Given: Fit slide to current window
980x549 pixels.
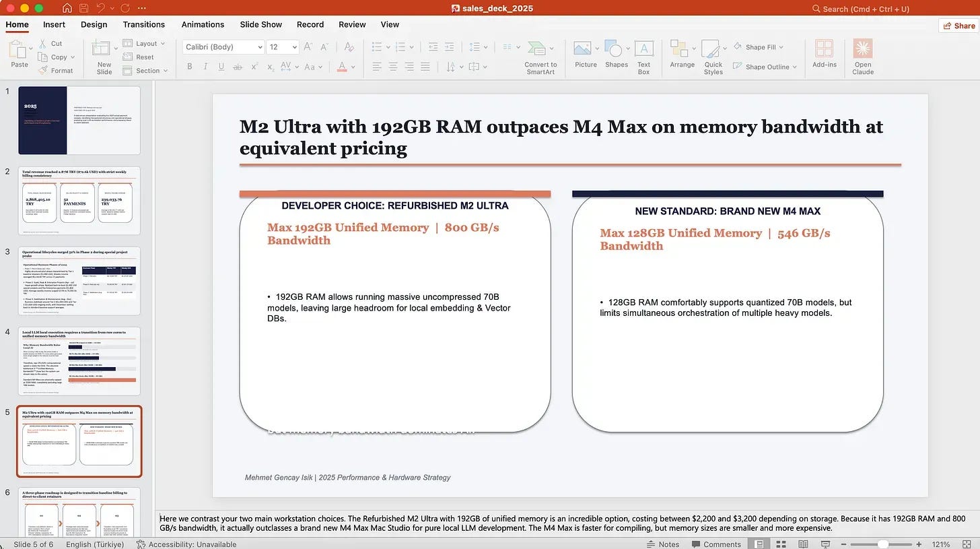Looking at the screenshot, I should coord(968,544).
